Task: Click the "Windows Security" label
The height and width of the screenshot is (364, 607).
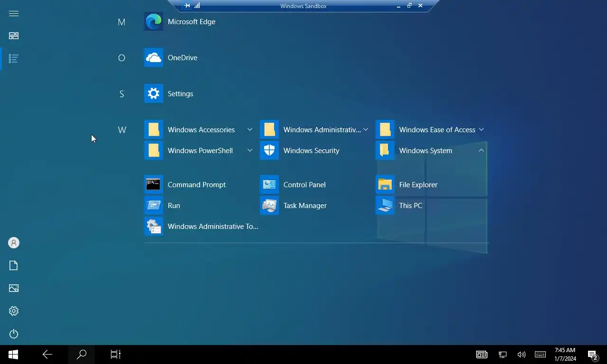Action: 311,151
